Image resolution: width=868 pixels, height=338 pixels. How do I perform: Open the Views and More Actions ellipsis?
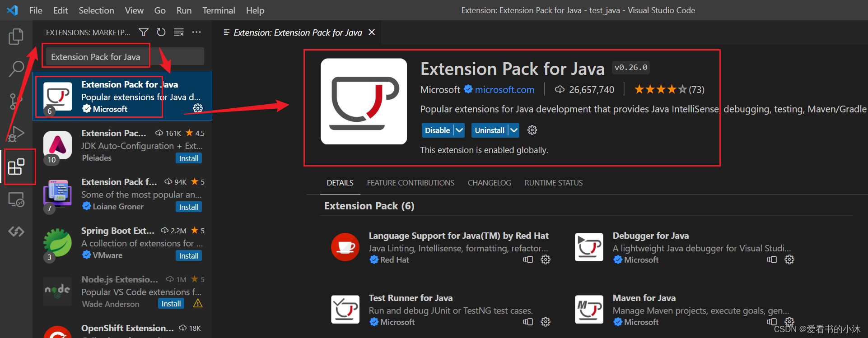[196, 32]
